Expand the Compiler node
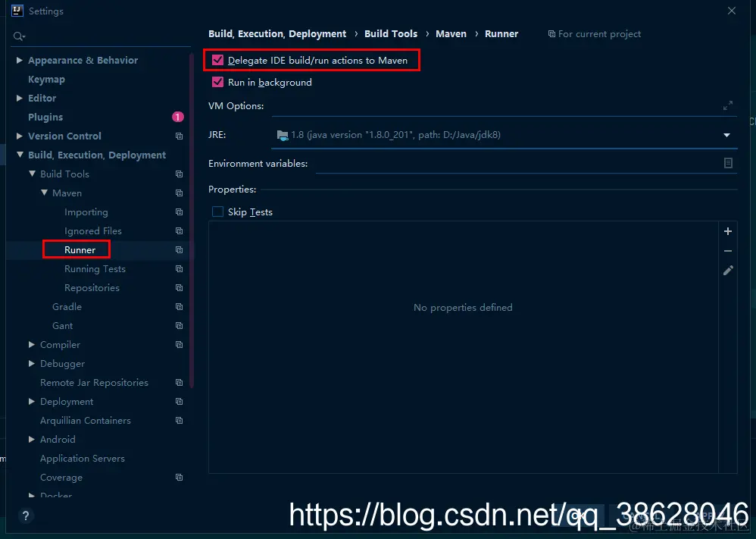The height and width of the screenshot is (539, 756). [32, 344]
